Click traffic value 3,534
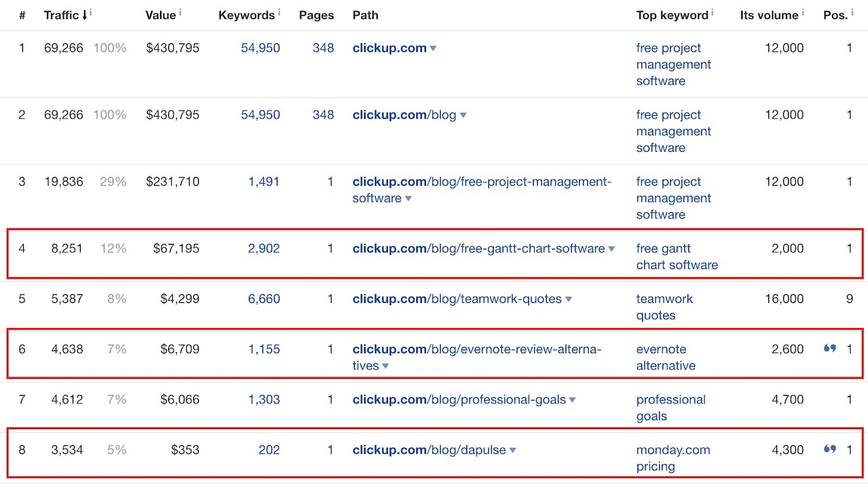 [66, 449]
